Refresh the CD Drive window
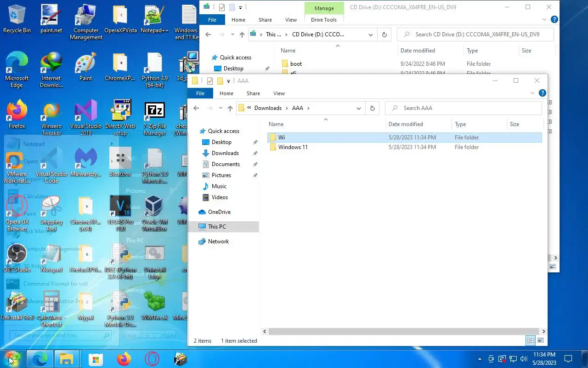Screen dimensions: 588x368 tap(384, 34)
